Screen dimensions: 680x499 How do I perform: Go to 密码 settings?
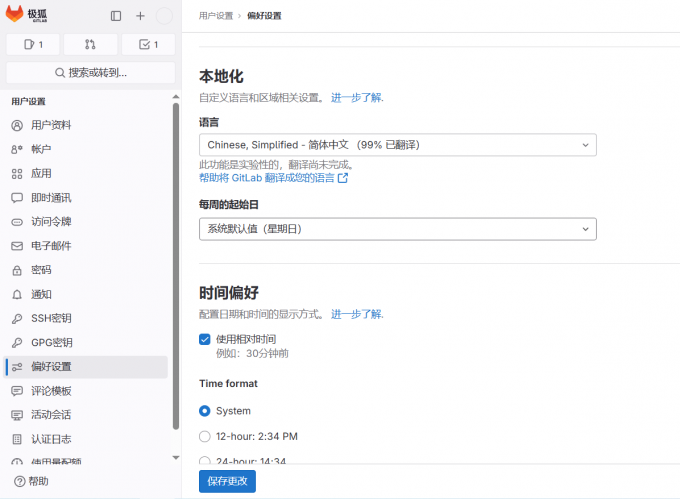[85, 270]
